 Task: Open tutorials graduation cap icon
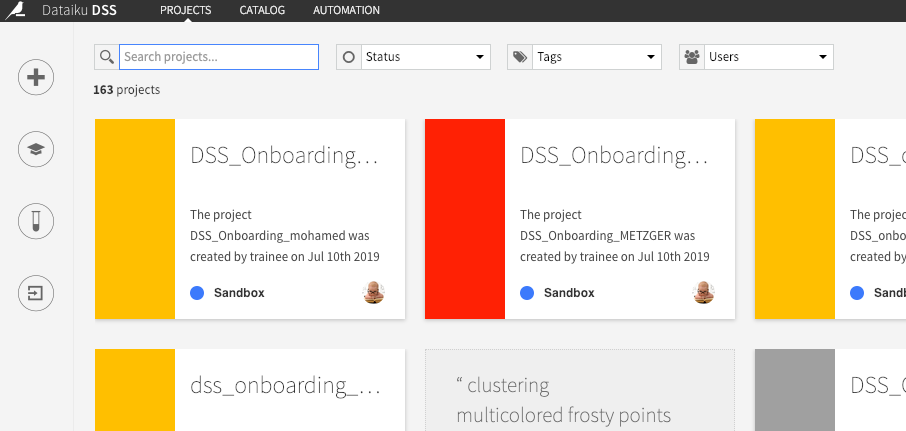point(36,149)
